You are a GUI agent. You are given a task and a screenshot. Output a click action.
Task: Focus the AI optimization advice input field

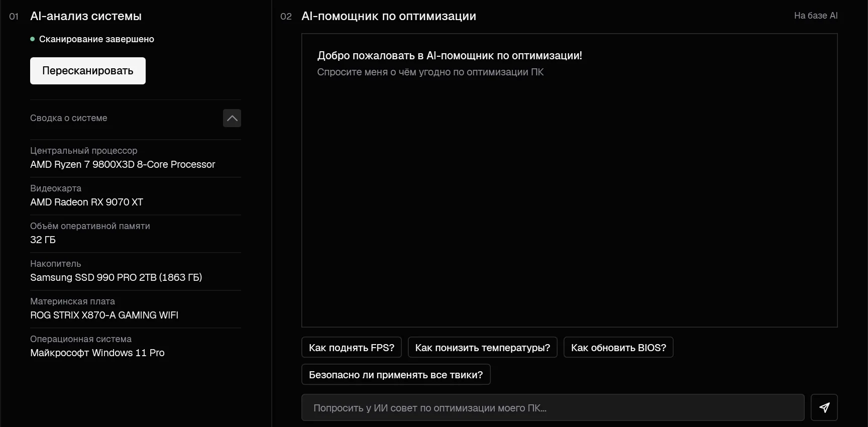(x=553, y=407)
